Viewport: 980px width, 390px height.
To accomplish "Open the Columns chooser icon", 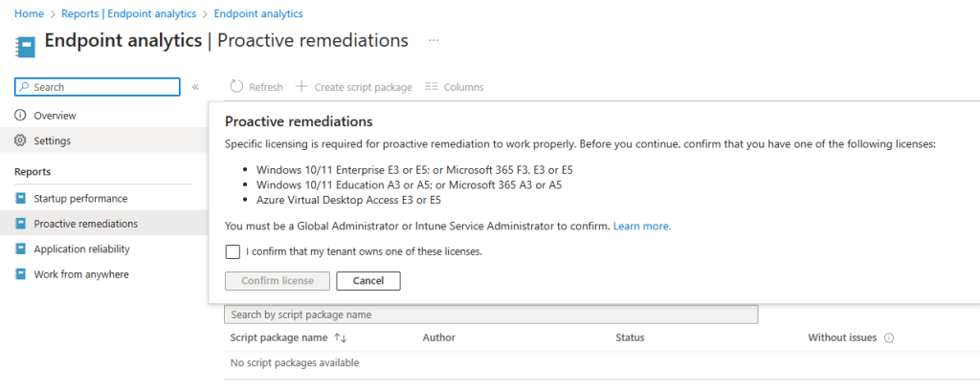I will [x=431, y=87].
